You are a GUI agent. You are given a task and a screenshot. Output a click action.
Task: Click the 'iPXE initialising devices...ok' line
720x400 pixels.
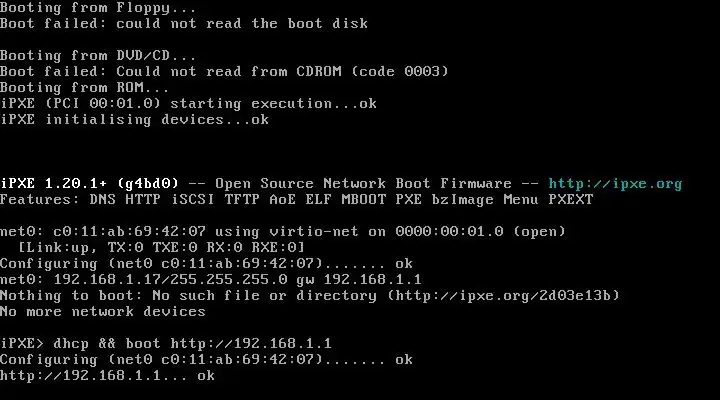click(135, 120)
